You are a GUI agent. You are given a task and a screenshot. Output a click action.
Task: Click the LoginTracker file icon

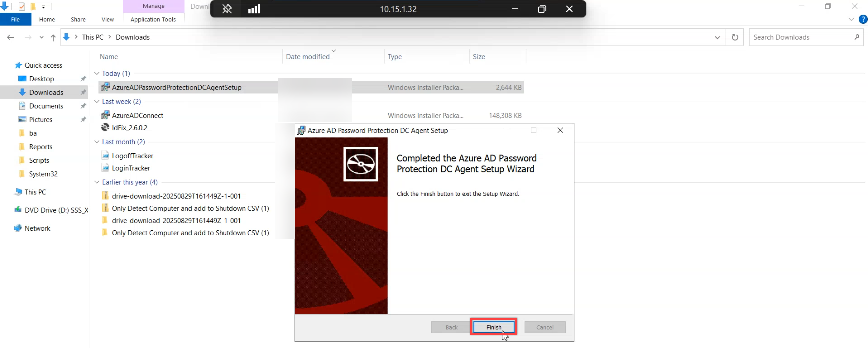click(x=105, y=168)
